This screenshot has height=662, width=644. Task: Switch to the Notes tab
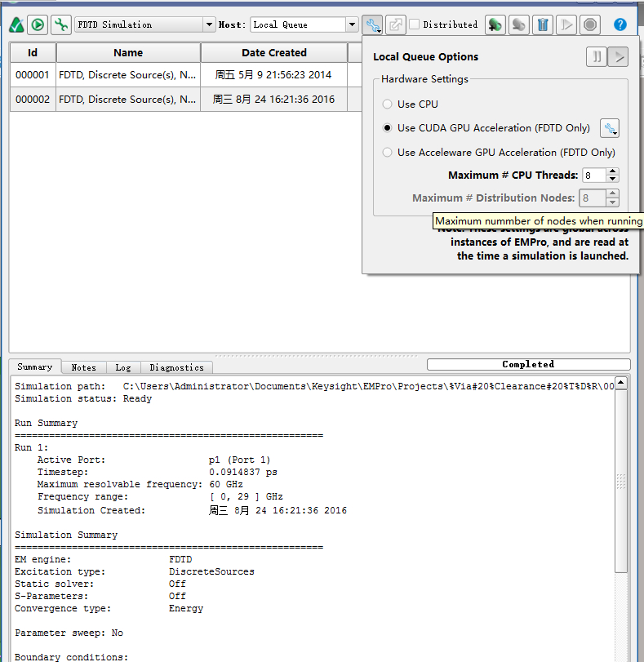83,367
